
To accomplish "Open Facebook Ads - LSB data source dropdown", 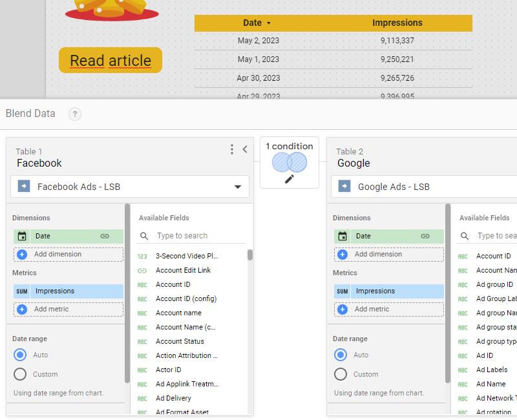I will click(x=130, y=187).
